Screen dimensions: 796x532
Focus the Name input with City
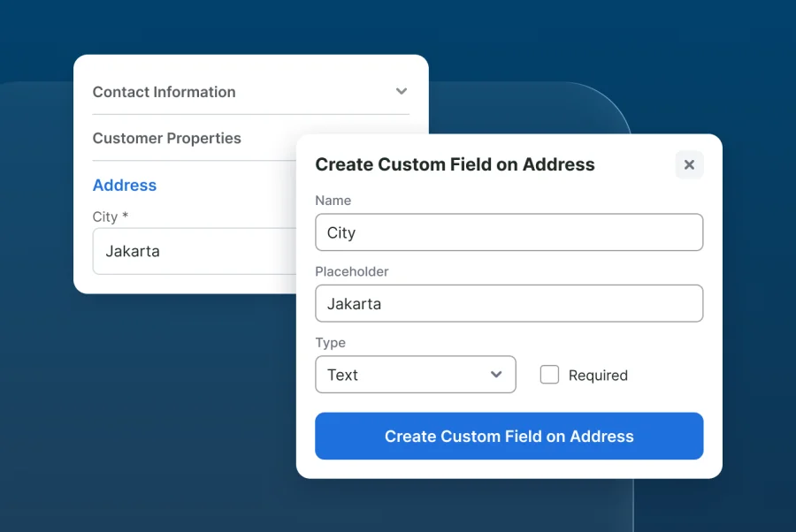(x=509, y=232)
